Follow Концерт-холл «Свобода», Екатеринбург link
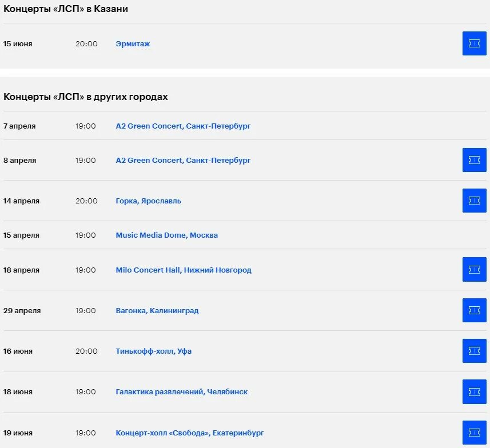 point(189,433)
